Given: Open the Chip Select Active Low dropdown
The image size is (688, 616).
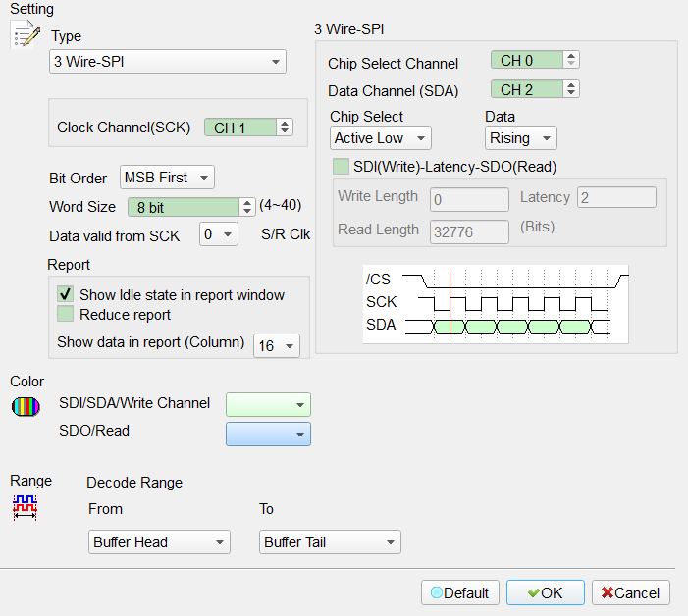Looking at the screenshot, I should [381, 138].
